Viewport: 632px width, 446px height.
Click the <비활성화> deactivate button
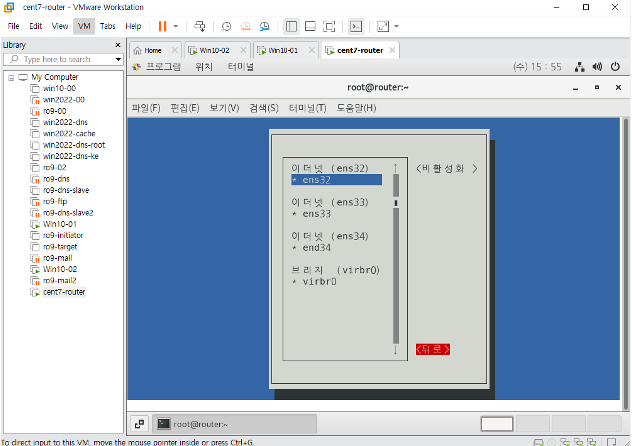point(447,168)
